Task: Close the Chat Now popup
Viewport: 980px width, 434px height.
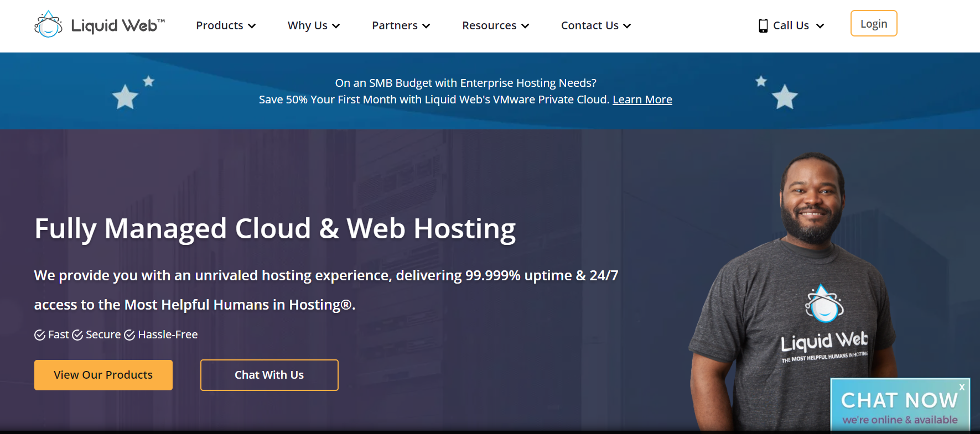Action: [962, 387]
